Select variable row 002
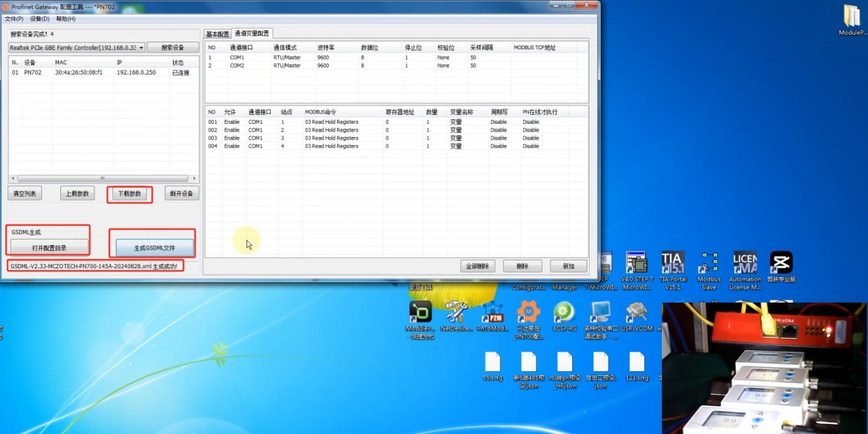This screenshot has width=868, height=434. [x=396, y=130]
